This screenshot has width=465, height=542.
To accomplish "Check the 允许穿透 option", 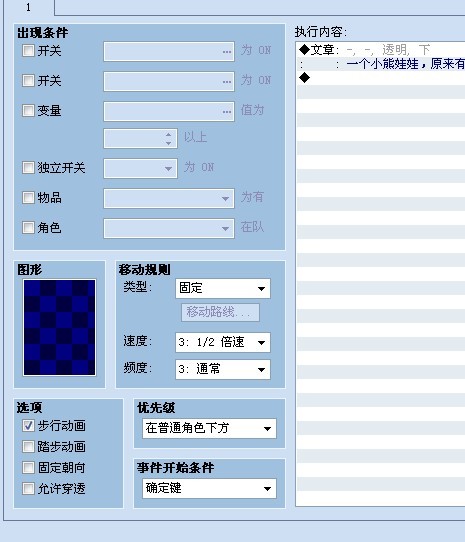I will [x=28, y=489].
